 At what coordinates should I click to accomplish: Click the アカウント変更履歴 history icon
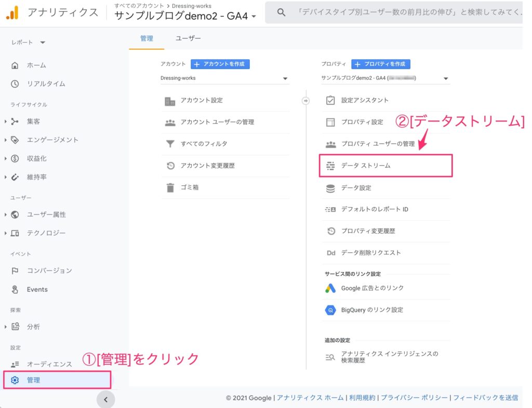(x=170, y=166)
